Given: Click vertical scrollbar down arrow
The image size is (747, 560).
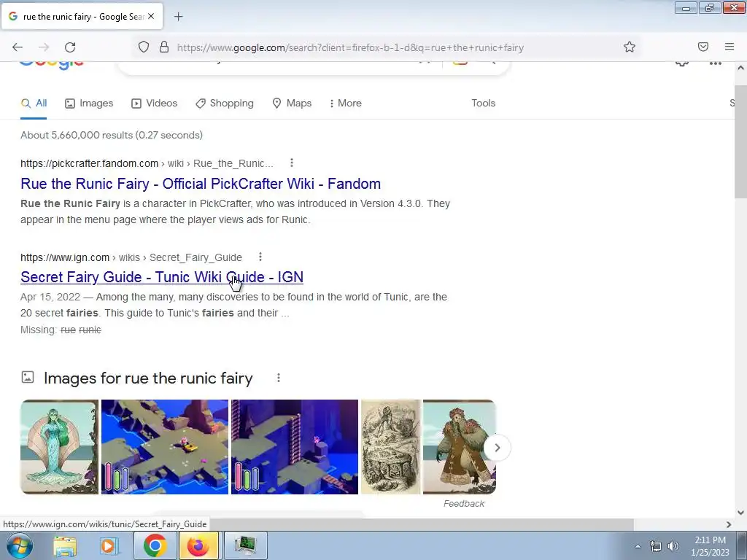Looking at the screenshot, I should tap(740, 513).
